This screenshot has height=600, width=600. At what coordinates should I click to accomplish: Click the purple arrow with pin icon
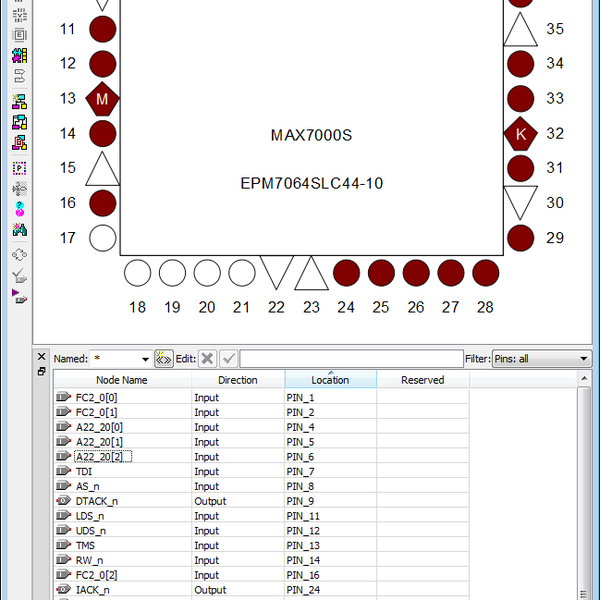tap(20, 297)
